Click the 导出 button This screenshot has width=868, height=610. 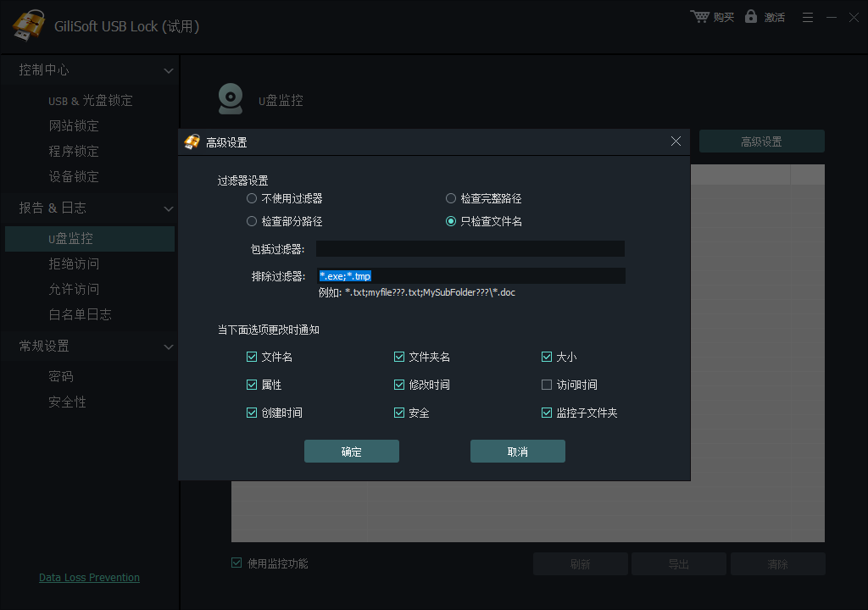click(679, 563)
